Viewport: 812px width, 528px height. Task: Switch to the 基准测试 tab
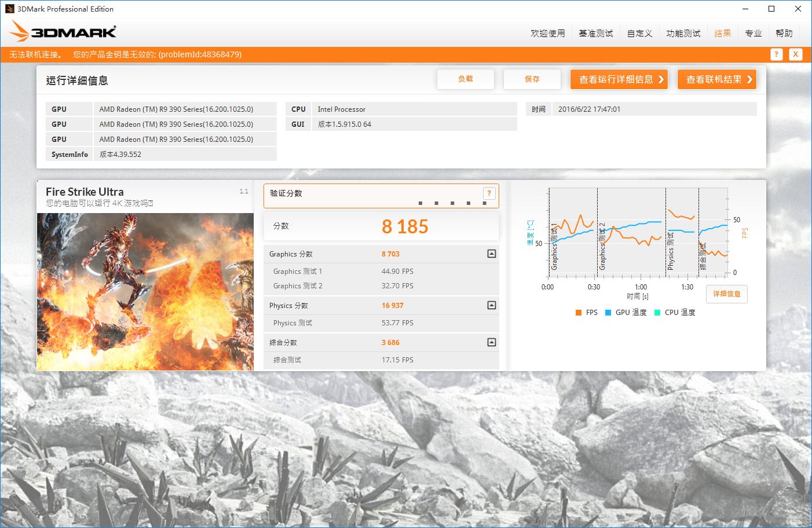tap(595, 34)
